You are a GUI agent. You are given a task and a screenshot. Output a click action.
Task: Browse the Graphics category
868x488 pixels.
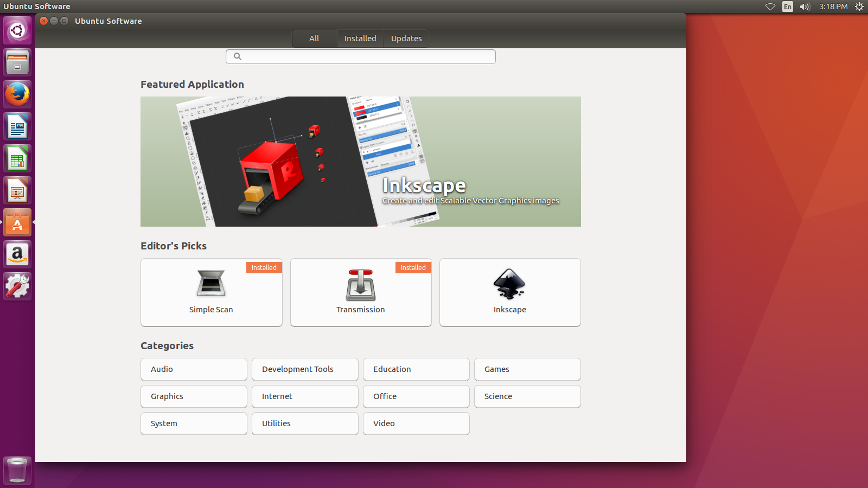pyautogui.click(x=194, y=396)
